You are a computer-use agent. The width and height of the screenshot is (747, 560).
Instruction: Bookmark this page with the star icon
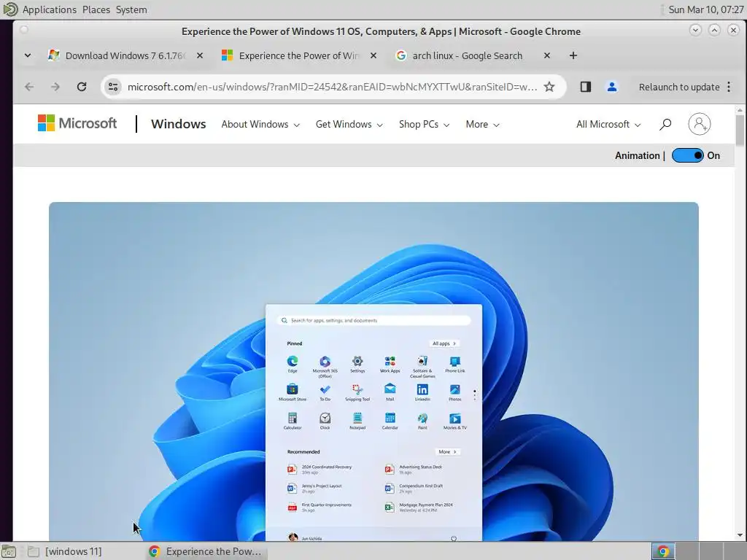[x=549, y=87]
